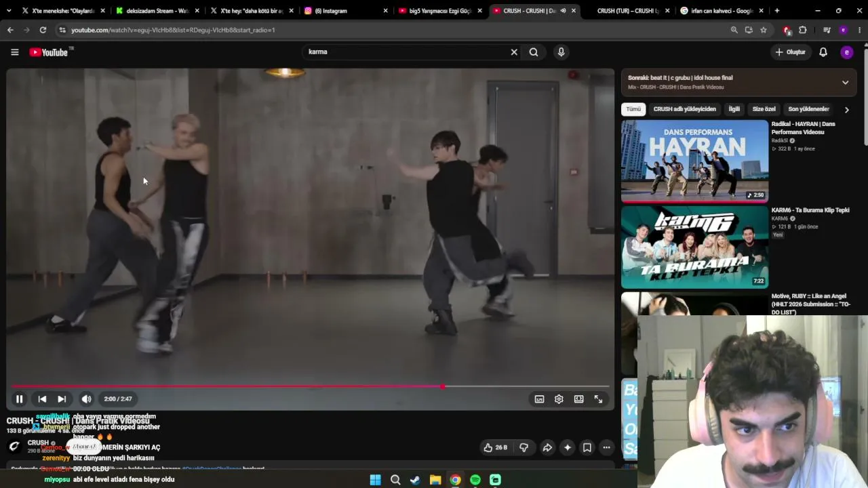Switch to big5 Yarışmacısı Ezgi tab
Viewport: 868px width, 488px height.
point(440,11)
